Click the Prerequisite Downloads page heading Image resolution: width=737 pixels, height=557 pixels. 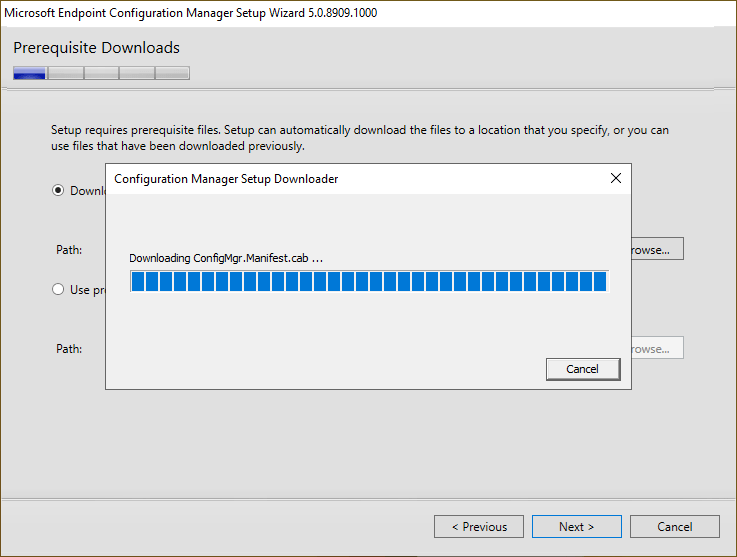pyautogui.click(x=96, y=48)
